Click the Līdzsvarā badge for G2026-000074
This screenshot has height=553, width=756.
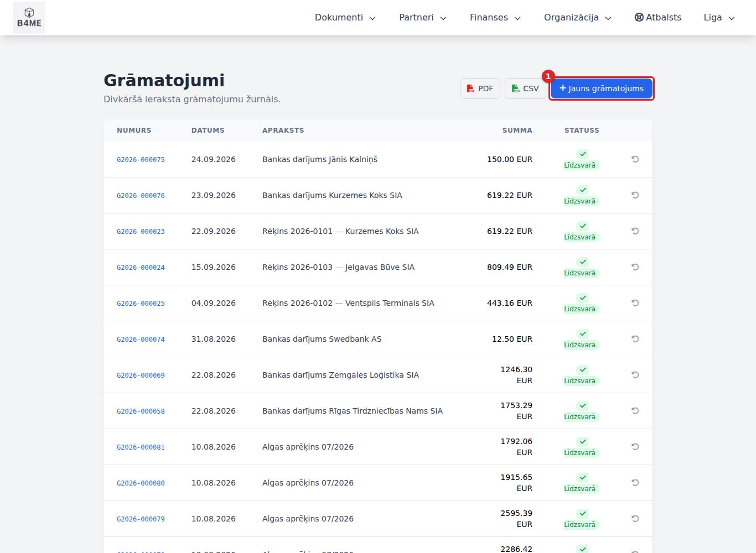pyautogui.click(x=581, y=339)
